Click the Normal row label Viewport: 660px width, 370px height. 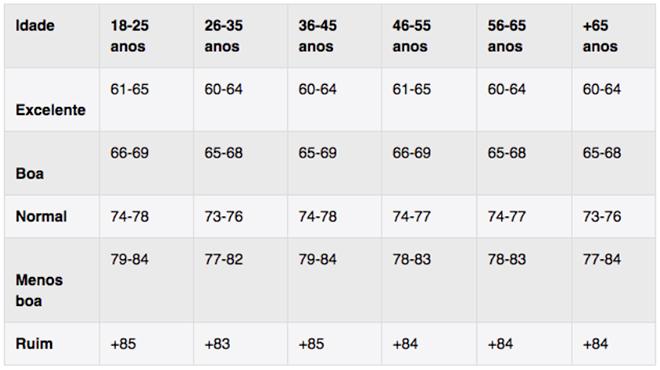point(41,216)
